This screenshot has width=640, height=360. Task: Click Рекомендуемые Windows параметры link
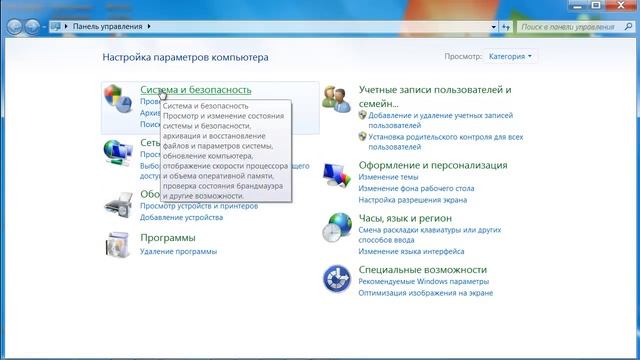pos(424,282)
